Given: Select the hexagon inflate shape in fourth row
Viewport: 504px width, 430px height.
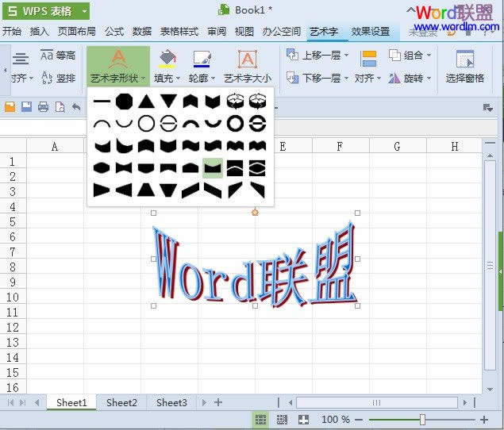Looking at the screenshot, I should tap(102, 168).
